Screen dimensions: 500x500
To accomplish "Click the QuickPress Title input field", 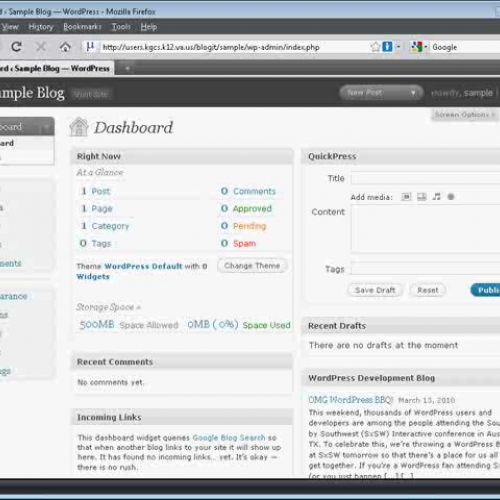I will (x=425, y=178).
